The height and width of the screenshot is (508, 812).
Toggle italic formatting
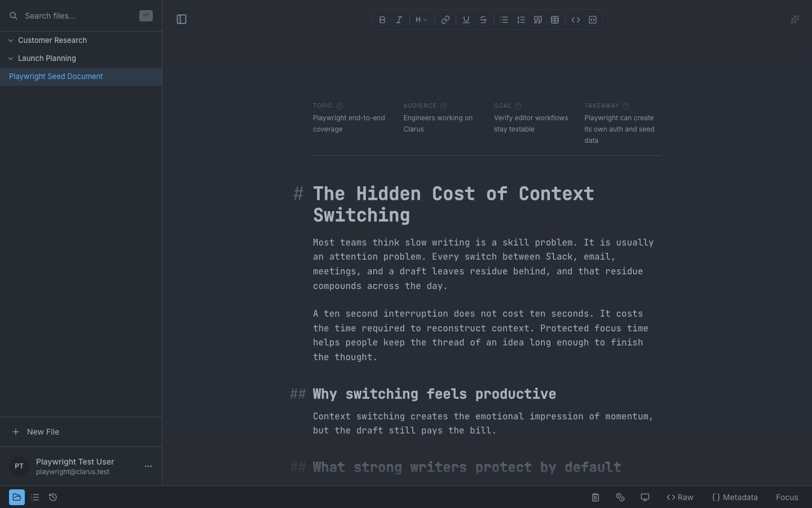tap(399, 20)
